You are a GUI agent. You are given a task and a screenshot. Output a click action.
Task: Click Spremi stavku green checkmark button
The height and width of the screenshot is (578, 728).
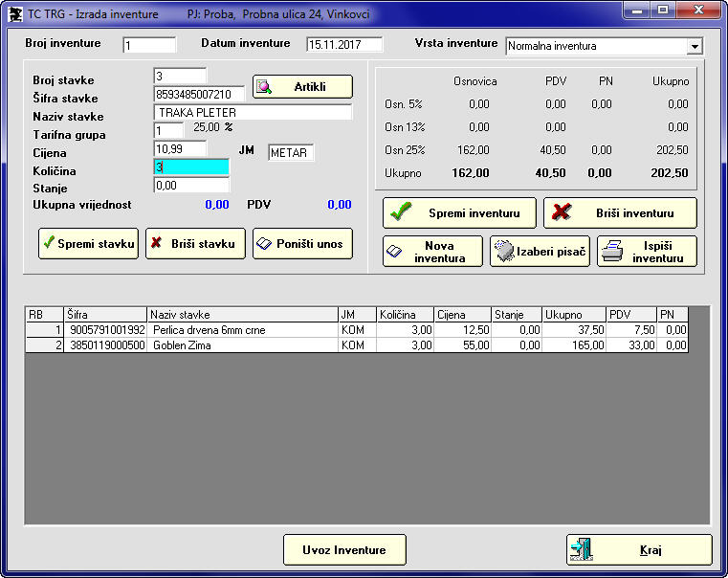tap(88, 243)
